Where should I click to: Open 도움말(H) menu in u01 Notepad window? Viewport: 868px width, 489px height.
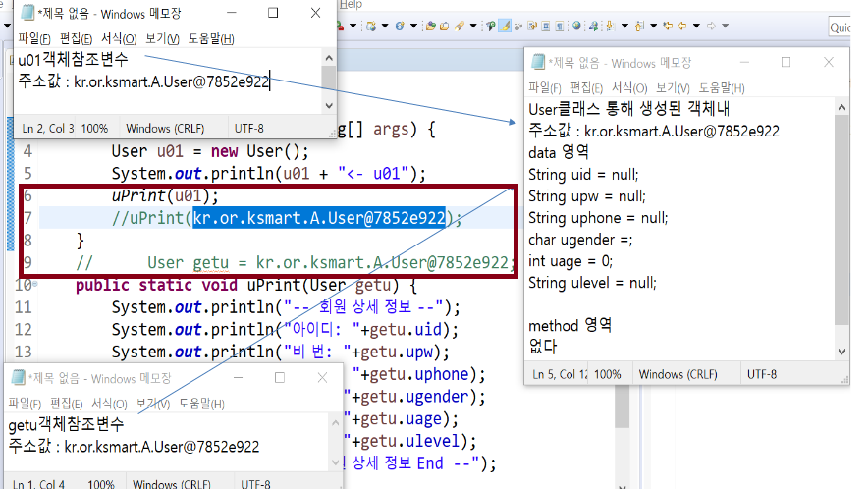tap(211, 38)
